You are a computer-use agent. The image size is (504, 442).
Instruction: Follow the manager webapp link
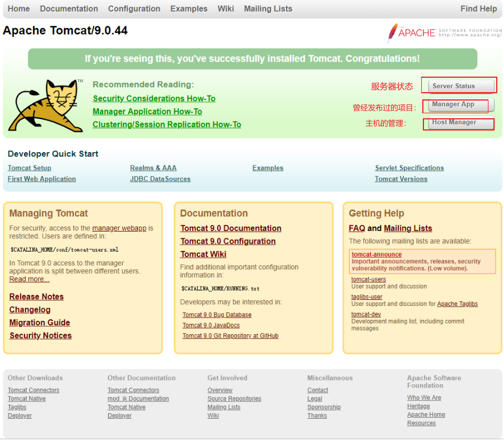119,228
